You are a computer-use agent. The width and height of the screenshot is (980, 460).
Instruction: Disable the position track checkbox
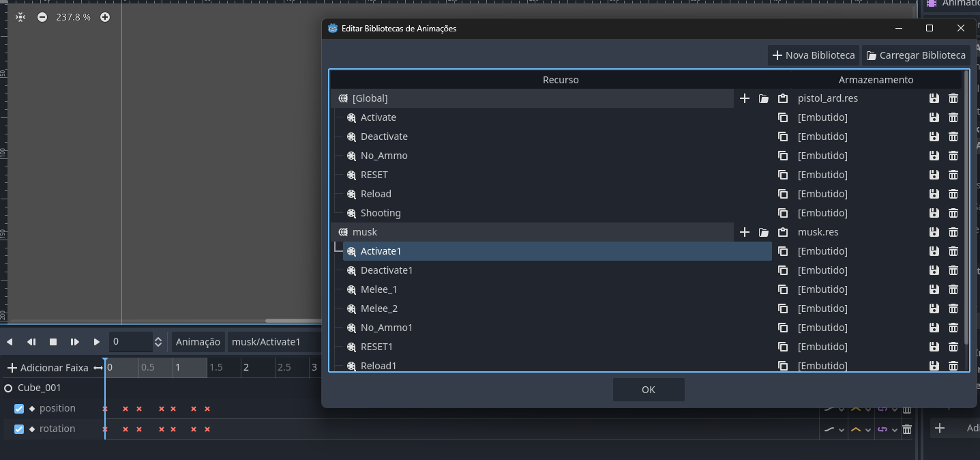[19, 409]
